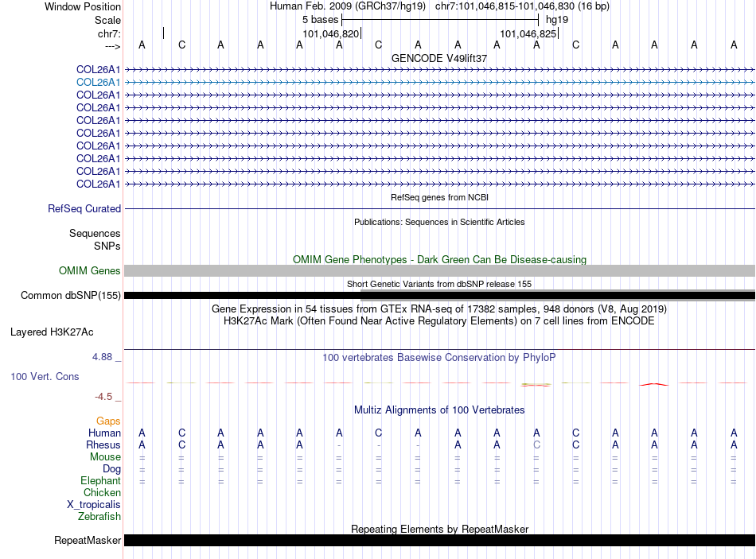The height and width of the screenshot is (559, 756).
Task: Select the Zebrafish alignment row label
Action: 99,517
